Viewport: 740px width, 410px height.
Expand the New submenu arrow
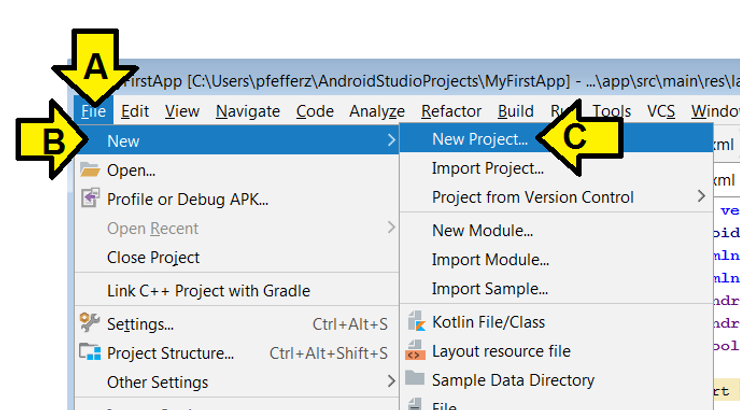[390, 141]
